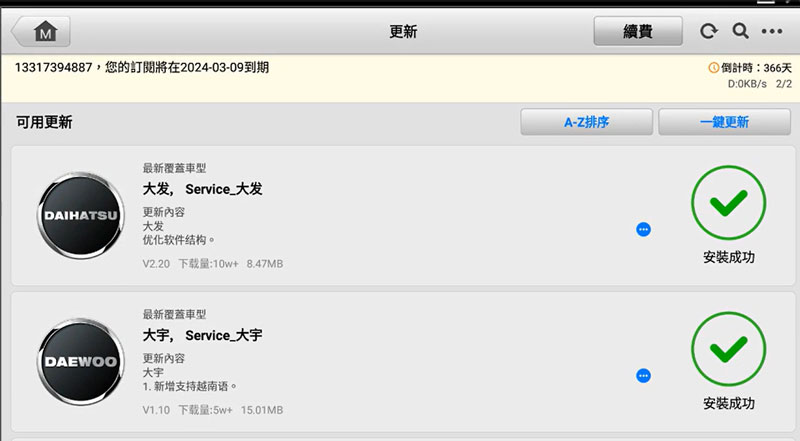Tap the 更新 page title
This screenshot has height=441, width=800.
click(x=403, y=32)
